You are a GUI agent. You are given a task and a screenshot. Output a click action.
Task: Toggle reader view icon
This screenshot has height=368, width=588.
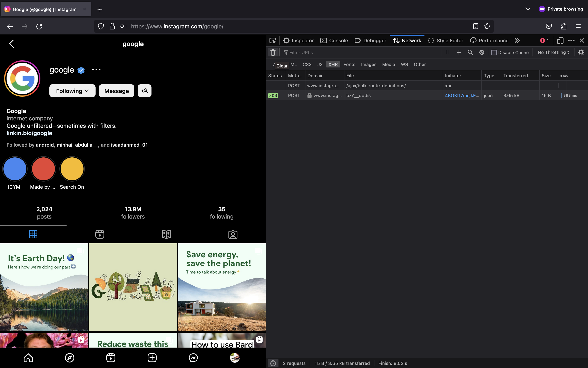(x=476, y=26)
